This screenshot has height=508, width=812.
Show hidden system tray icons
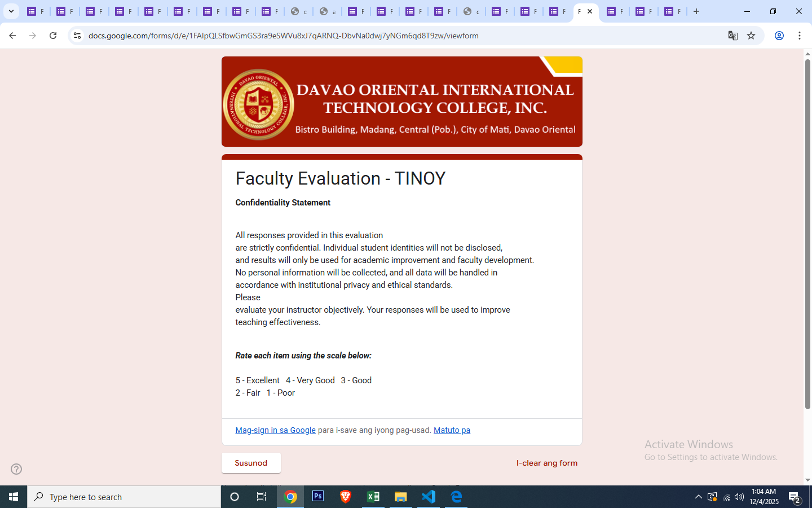tap(698, 497)
